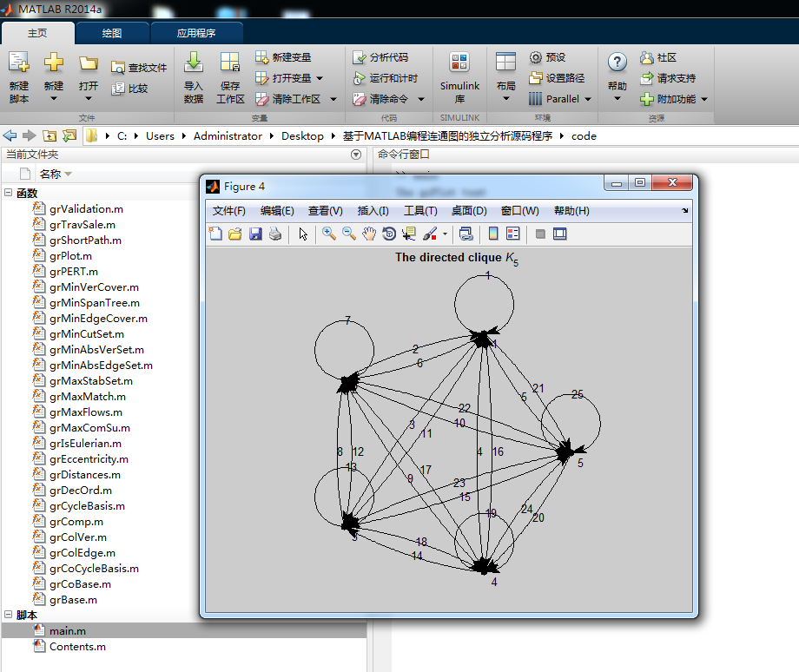Select grPlot.m in the file list
Screen dimensions: 799x672
[70, 256]
